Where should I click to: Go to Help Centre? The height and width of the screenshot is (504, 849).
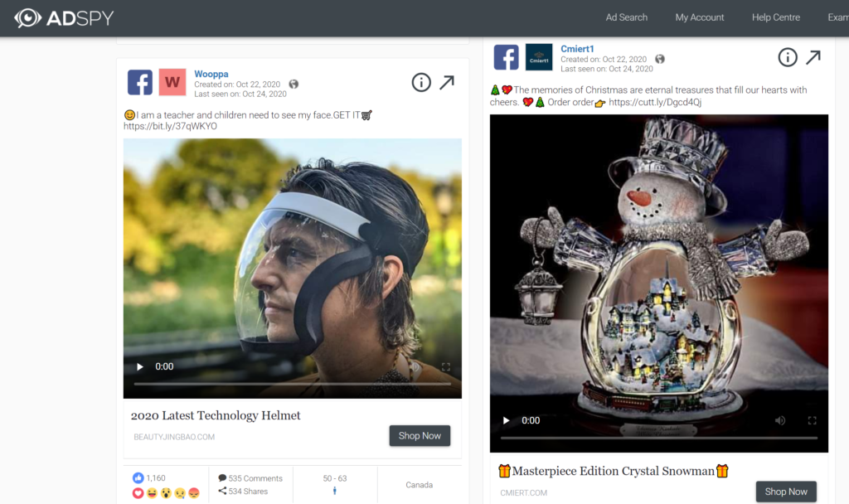pyautogui.click(x=776, y=17)
